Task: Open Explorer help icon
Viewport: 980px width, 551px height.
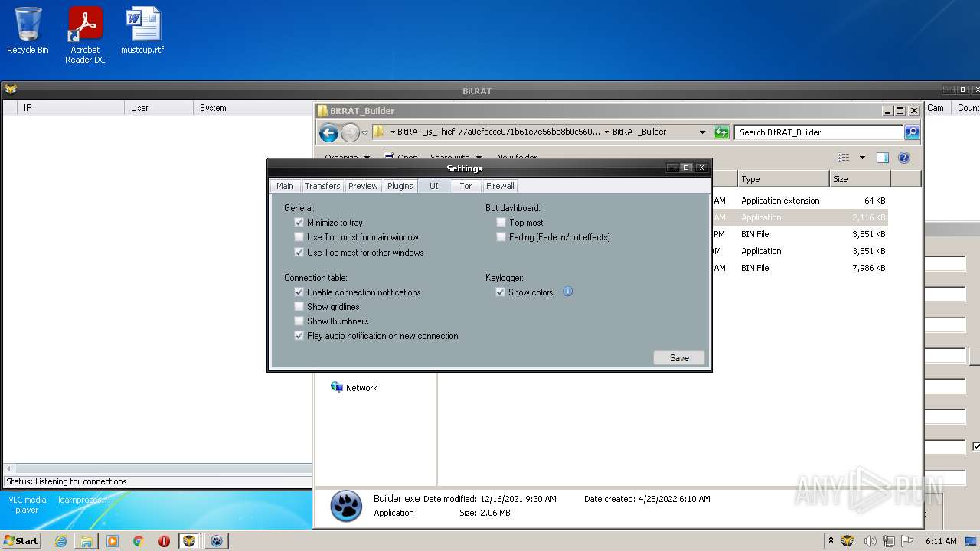Action: click(x=904, y=158)
